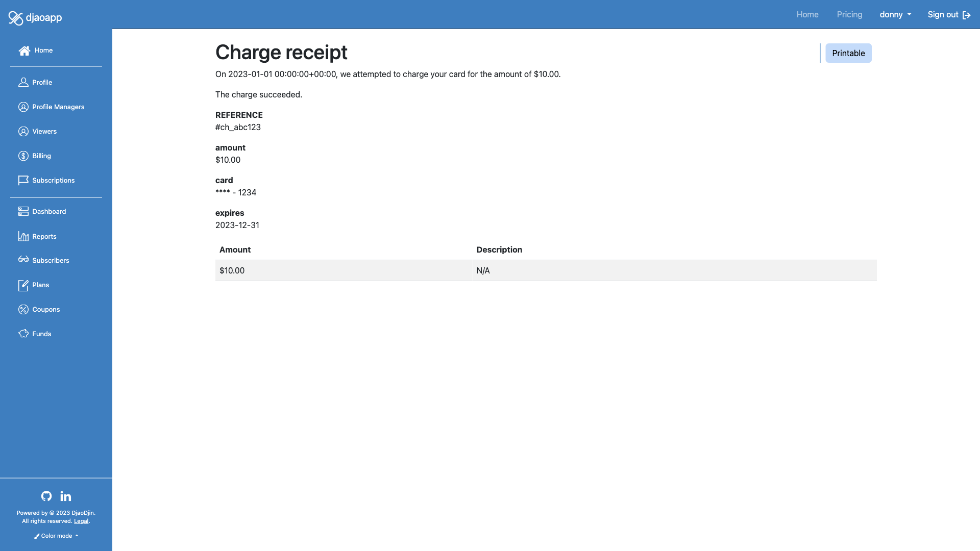The image size is (980, 551).
Task: Click the sidebar Home text link
Action: 43,50
